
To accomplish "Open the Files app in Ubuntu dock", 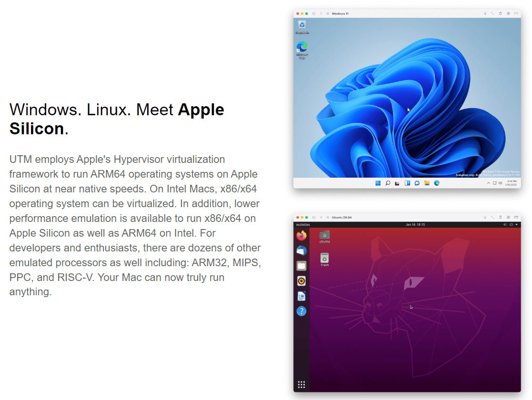I will pyautogui.click(x=301, y=266).
